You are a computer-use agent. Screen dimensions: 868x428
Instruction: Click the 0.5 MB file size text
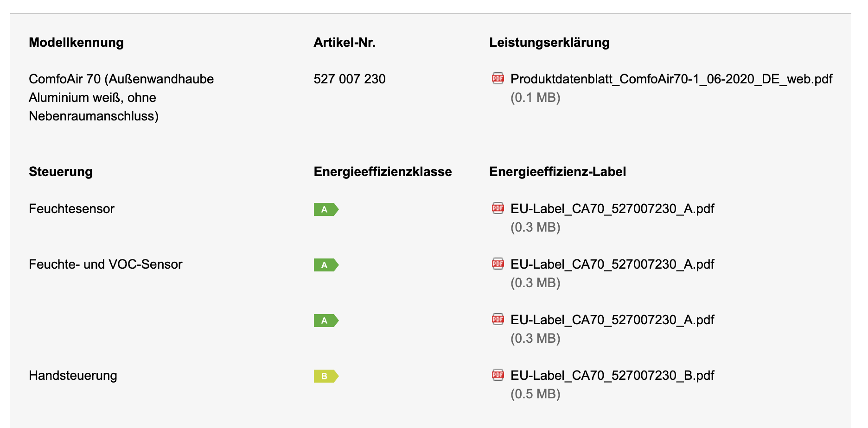[x=536, y=394]
